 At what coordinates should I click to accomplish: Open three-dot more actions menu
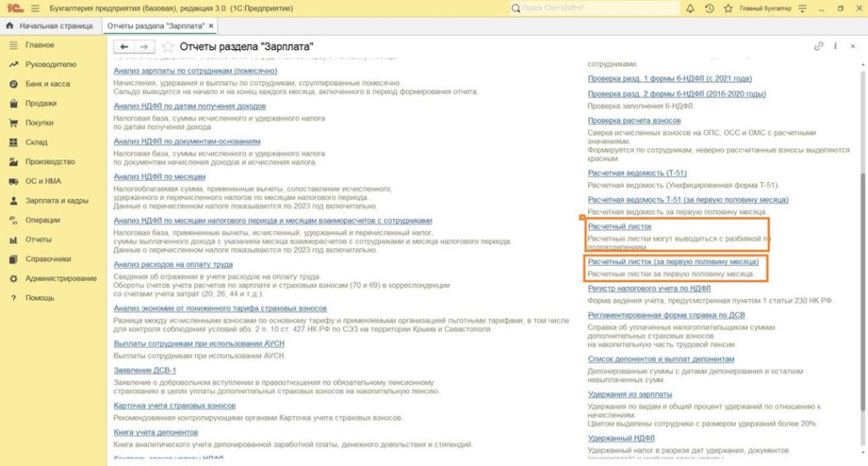point(837,46)
